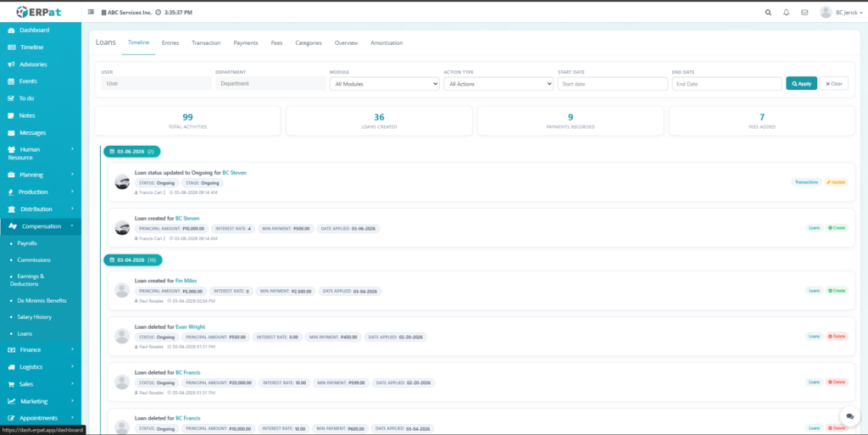The image size is (868, 435).
Task: Switch to the Amortization tab
Action: click(387, 42)
